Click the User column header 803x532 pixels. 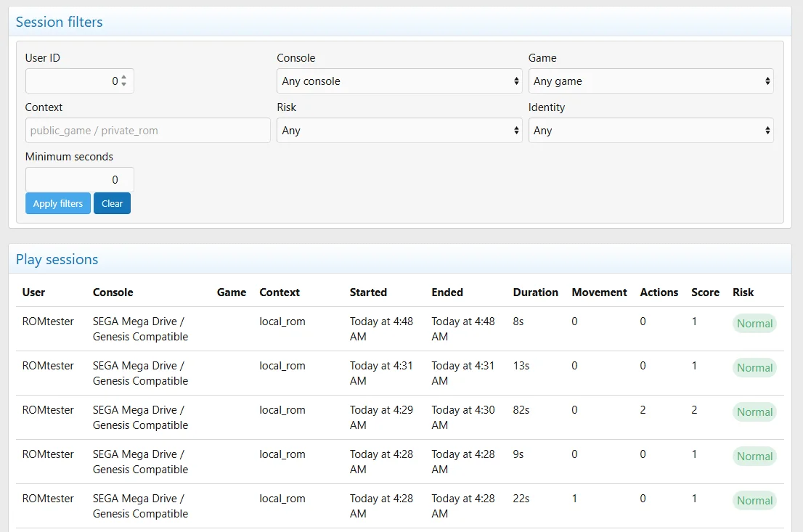(34, 292)
